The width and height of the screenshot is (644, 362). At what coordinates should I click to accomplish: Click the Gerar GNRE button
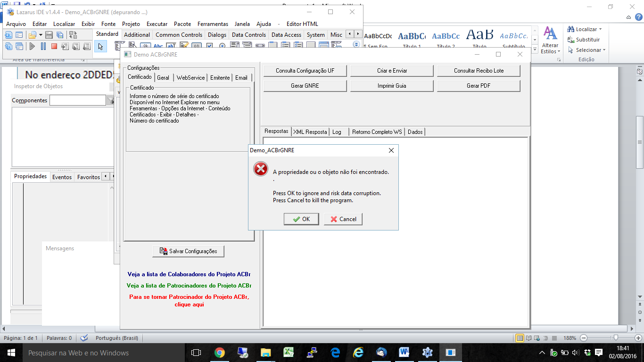pyautogui.click(x=305, y=86)
